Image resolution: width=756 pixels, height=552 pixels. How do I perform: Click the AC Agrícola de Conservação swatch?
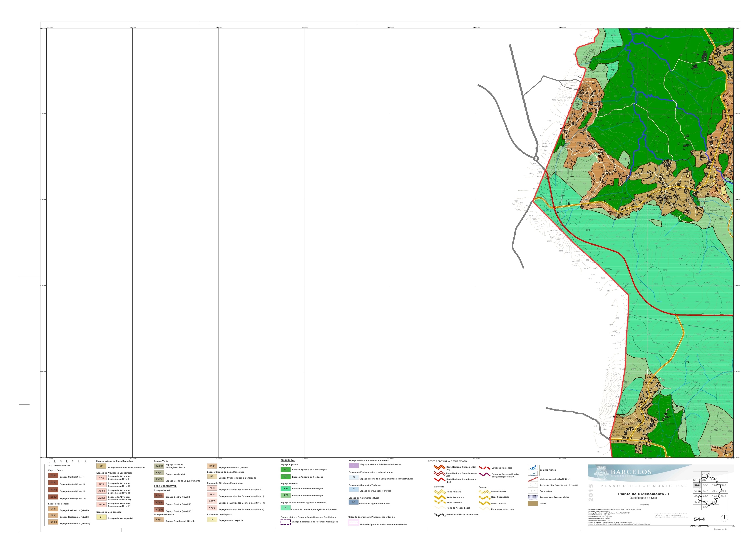pyautogui.click(x=285, y=469)
